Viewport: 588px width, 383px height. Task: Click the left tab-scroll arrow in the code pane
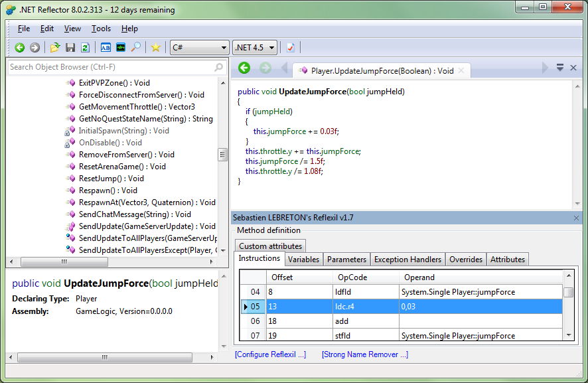(x=285, y=68)
